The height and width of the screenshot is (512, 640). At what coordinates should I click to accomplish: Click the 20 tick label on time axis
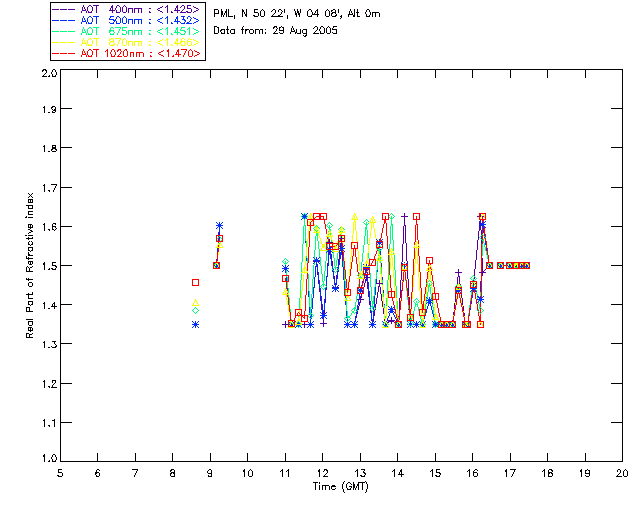622,473
